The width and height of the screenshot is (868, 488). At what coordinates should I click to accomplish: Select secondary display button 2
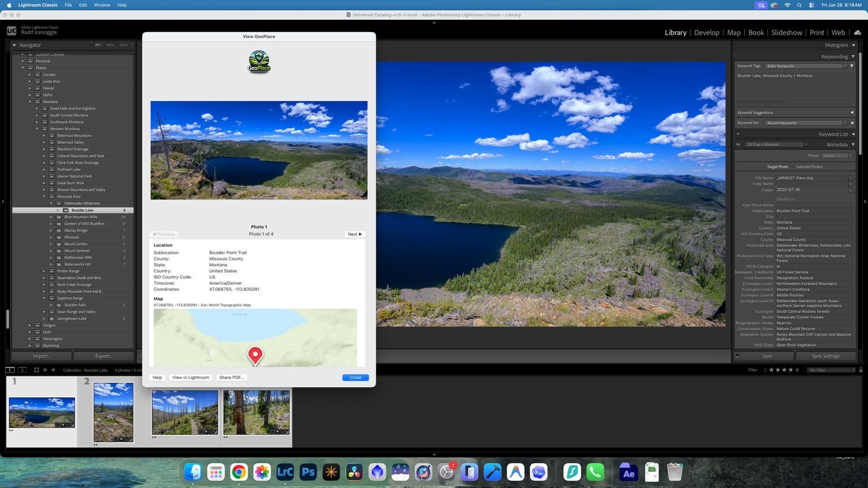point(22,370)
